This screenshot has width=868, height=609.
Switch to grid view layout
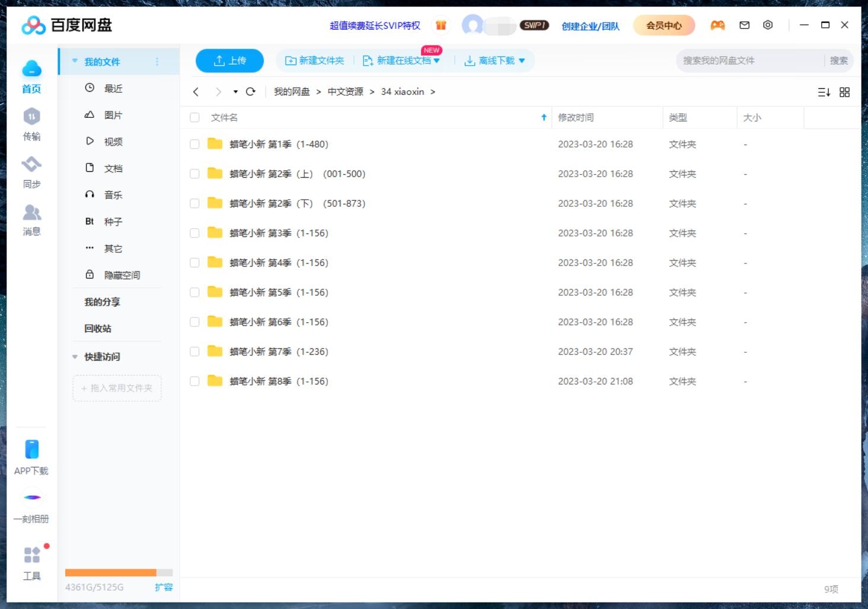click(x=844, y=92)
